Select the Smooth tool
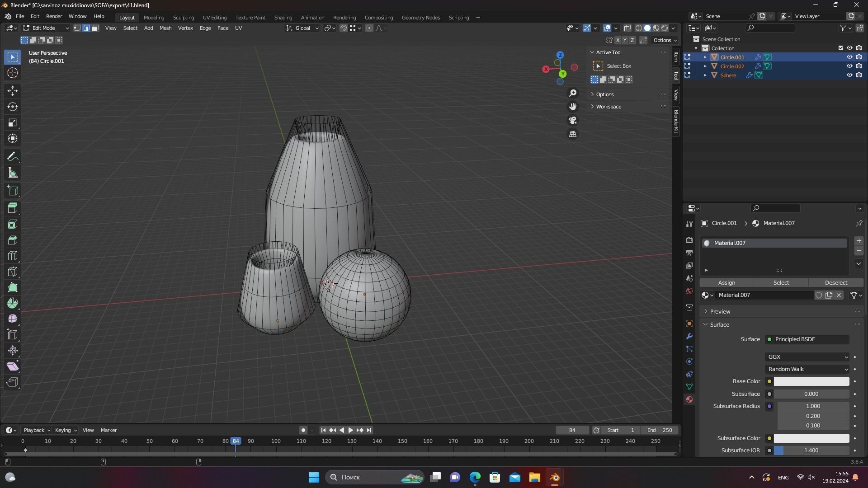Image resolution: width=868 pixels, height=488 pixels. pos(13,319)
